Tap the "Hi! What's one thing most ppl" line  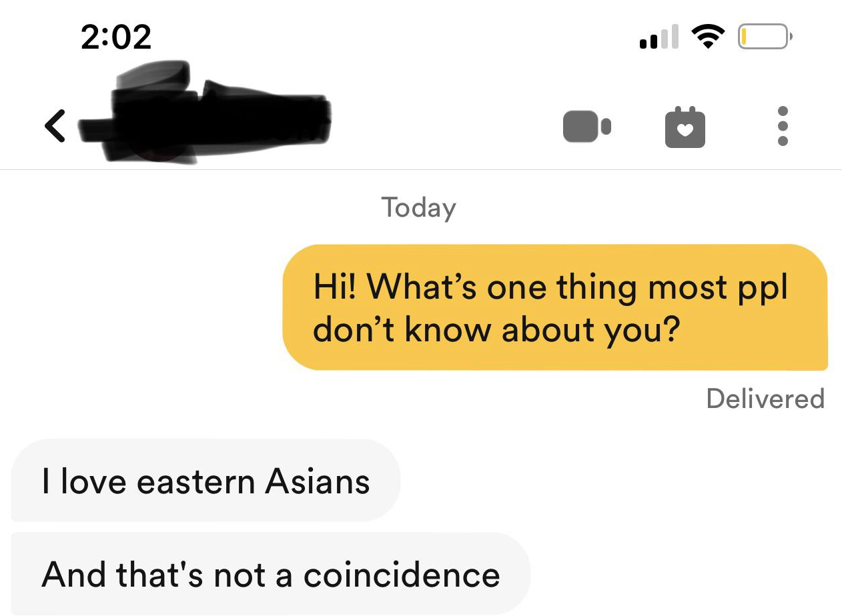point(550,287)
